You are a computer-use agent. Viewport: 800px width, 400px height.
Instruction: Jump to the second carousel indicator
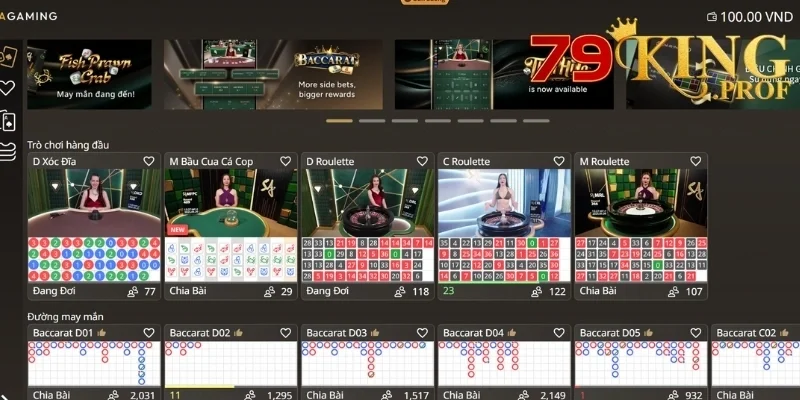point(372,121)
